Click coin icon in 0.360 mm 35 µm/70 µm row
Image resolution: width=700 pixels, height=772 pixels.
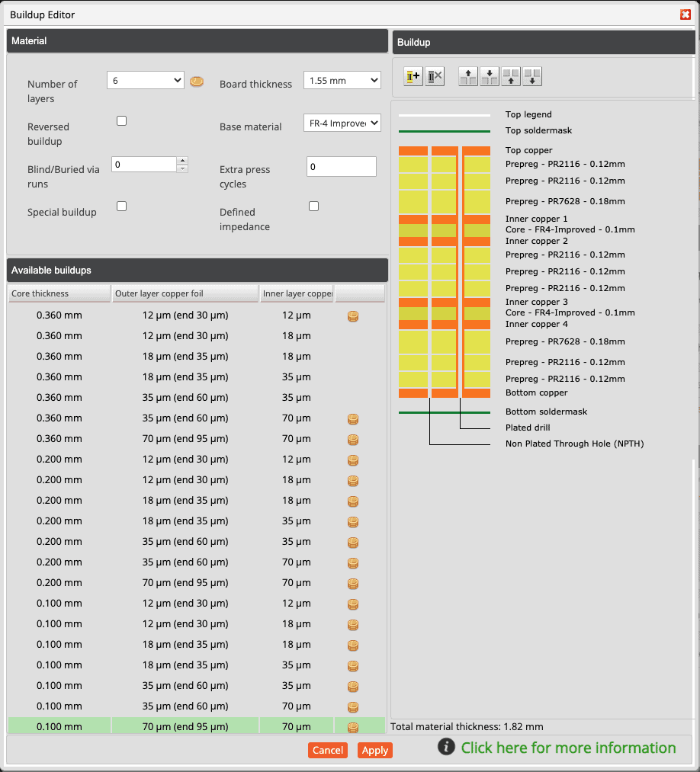pyautogui.click(x=353, y=419)
